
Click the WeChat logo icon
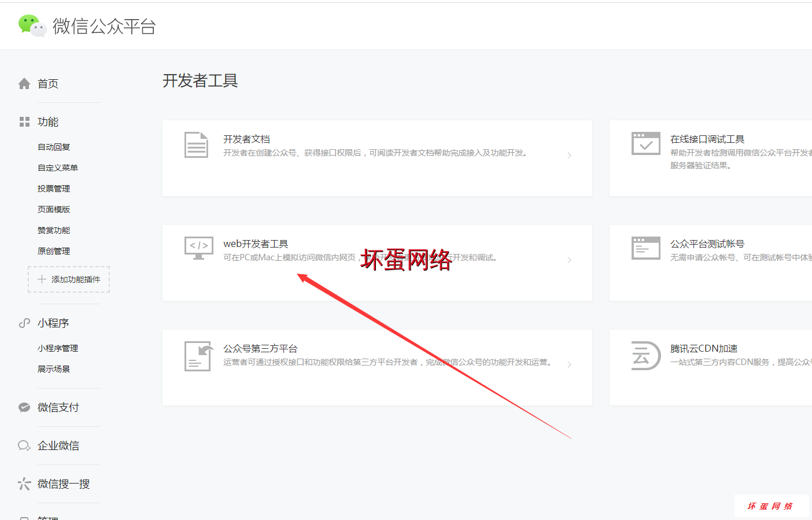click(32, 25)
